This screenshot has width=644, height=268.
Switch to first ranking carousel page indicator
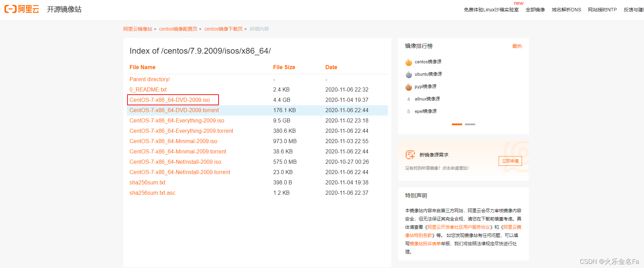coord(457,124)
